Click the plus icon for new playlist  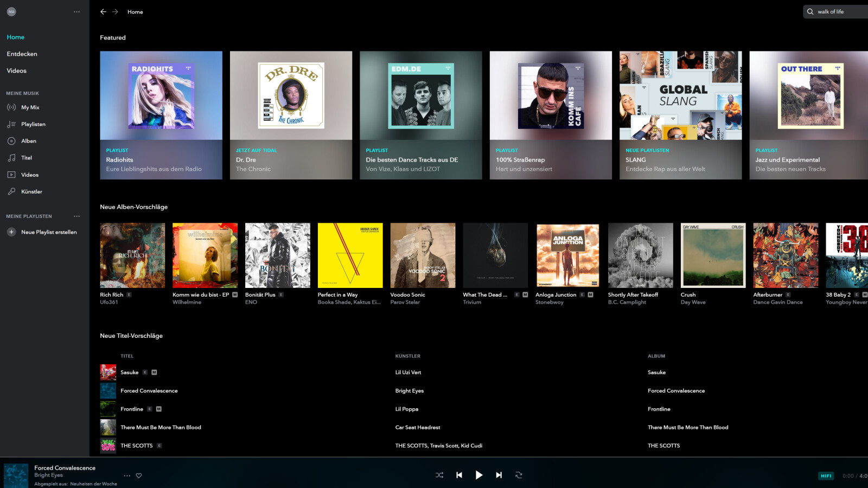point(11,232)
